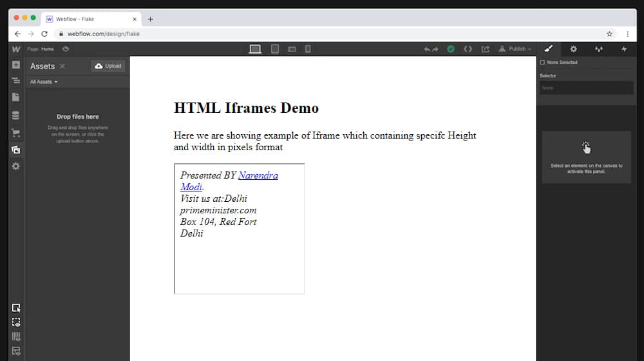
Task: Select the HTML Iframes Demo heading
Action: 246,108
